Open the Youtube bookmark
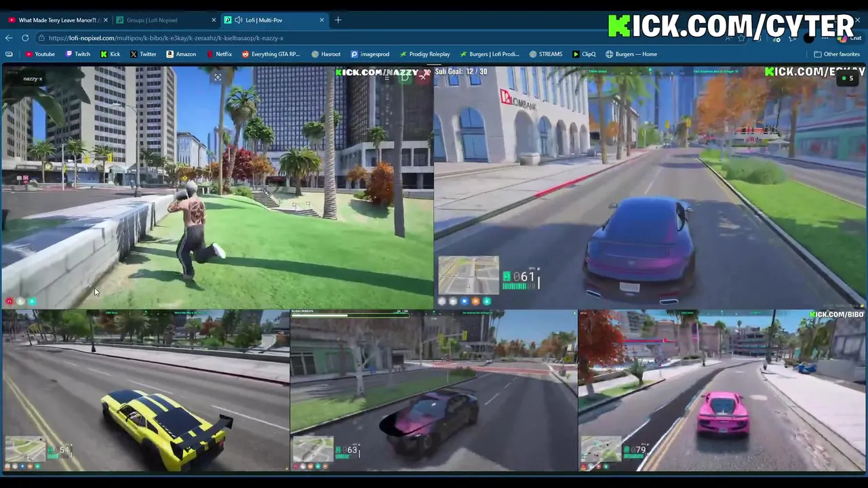This screenshot has width=868, height=488. point(40,54)
